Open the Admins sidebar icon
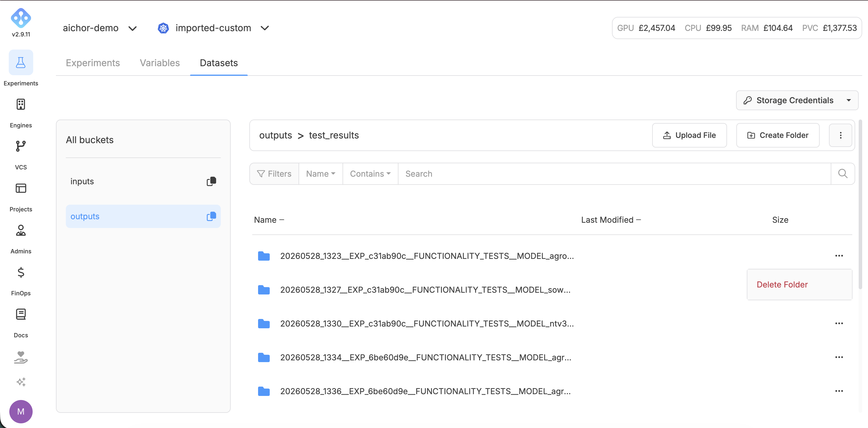 tap(21, 230)
